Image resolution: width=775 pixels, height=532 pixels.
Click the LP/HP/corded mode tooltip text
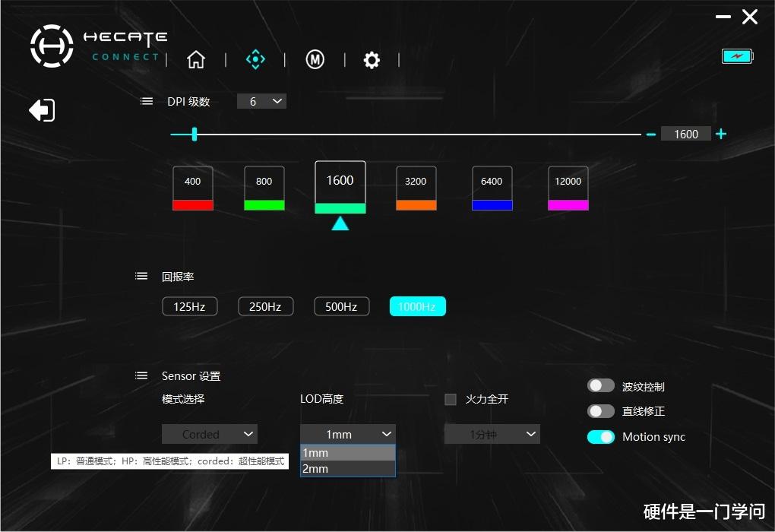170,461
